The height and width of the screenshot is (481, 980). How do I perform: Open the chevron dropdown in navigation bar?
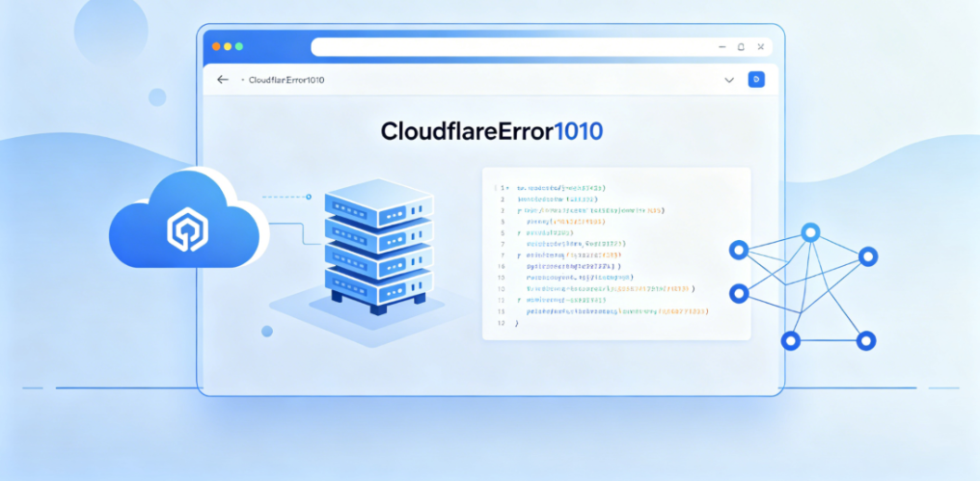(x=729, y=80)
